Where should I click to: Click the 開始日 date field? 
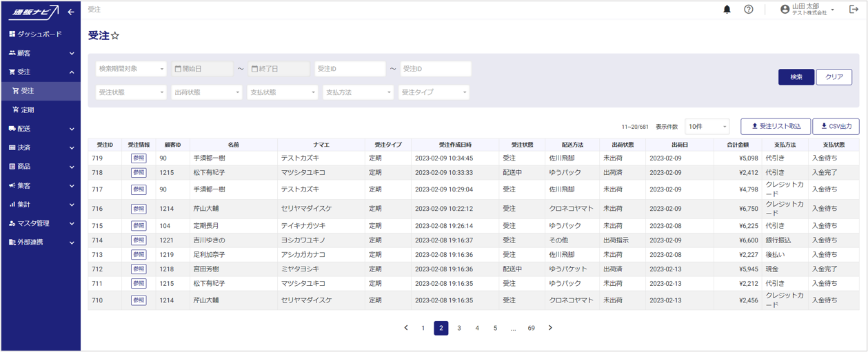click(203, 69)
